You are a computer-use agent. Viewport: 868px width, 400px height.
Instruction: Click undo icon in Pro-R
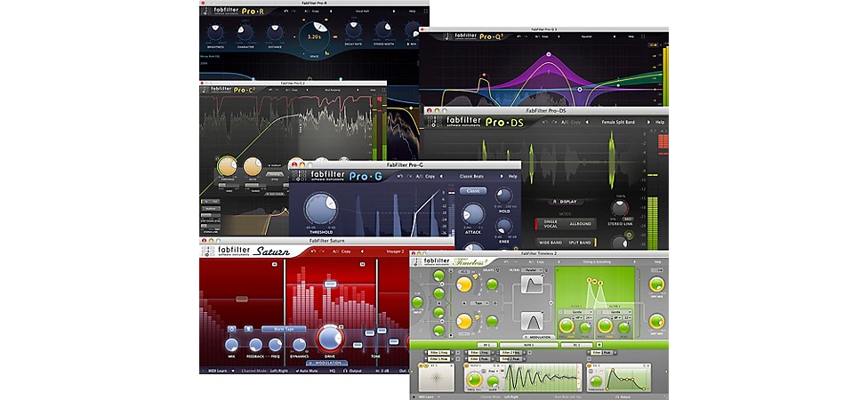tap(285, 11)
